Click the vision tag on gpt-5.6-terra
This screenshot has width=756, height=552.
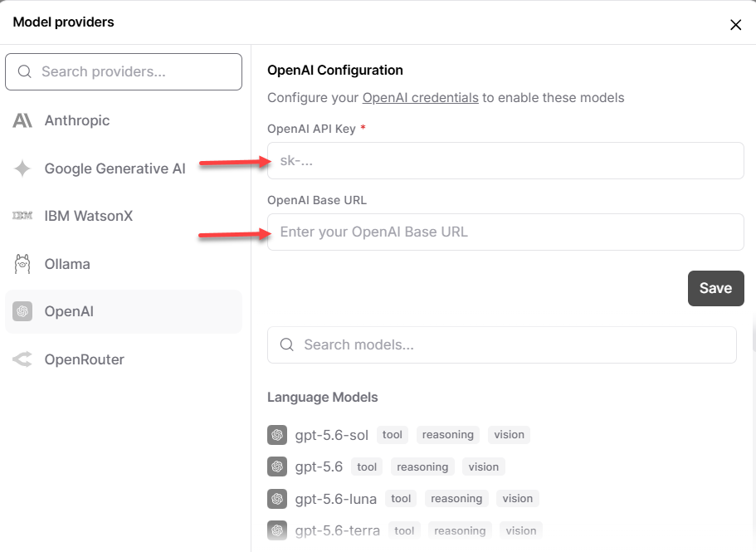[x=520, y=530]
